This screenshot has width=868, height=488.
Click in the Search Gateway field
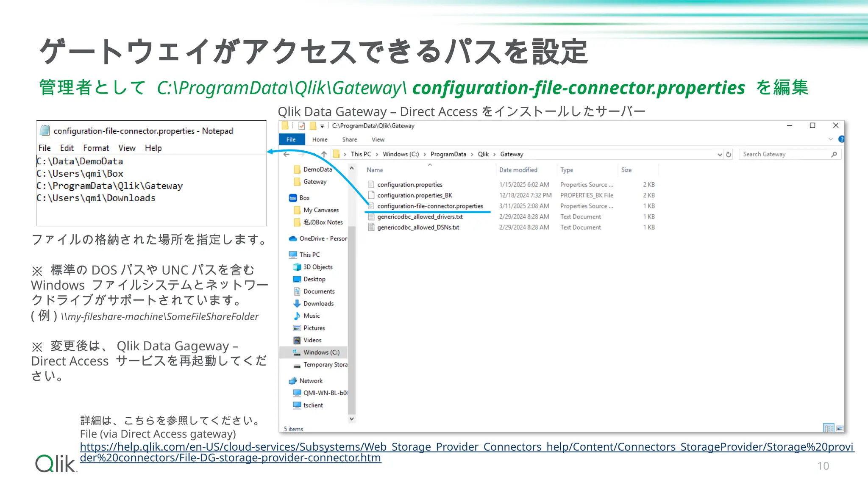tap(790, 154)
